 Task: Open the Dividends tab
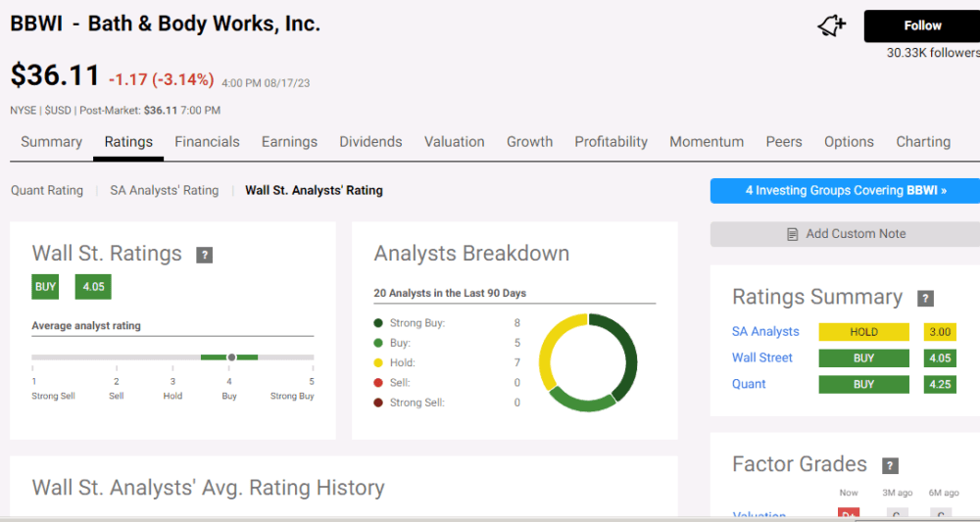pos(370,142)
